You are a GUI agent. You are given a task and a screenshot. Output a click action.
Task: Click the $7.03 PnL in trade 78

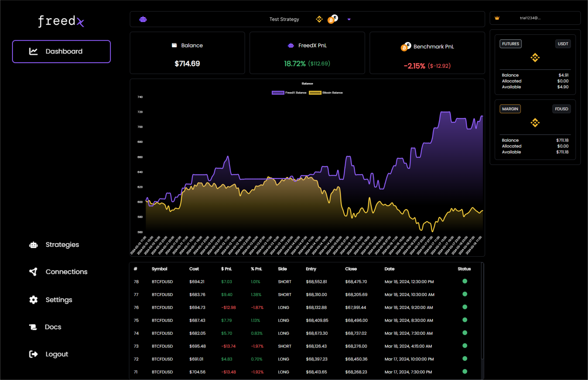226,282
